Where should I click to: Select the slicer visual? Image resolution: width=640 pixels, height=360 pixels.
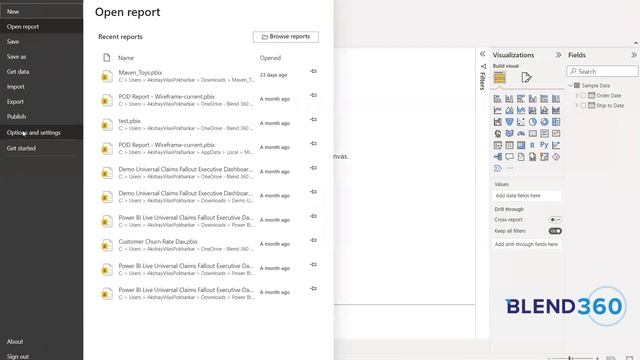click(x=498, y=145)
